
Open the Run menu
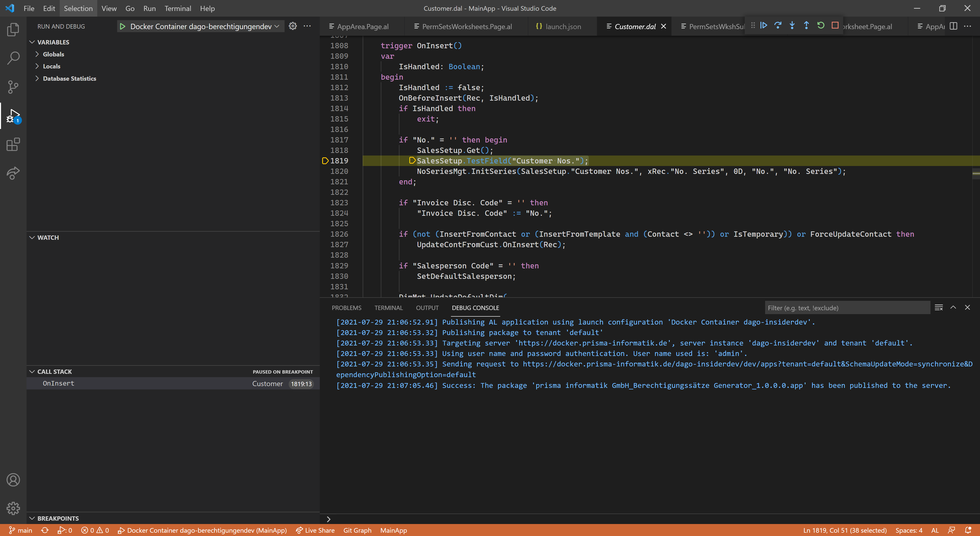click(x=149, y=8)
